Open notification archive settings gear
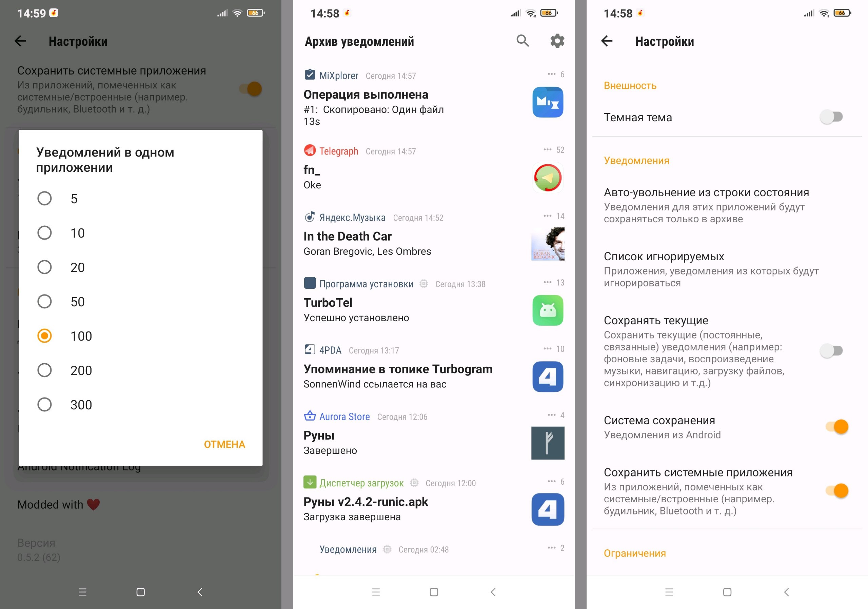This screenshot has width=868, height=609. [x=557, y=41]
